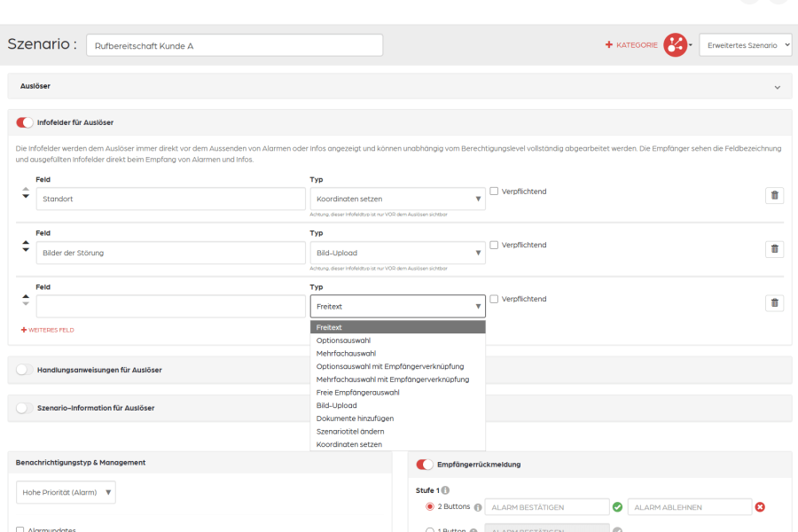Move the Standort field down with arrow
This screenshot has height=532, width=798.
[26, 197]
